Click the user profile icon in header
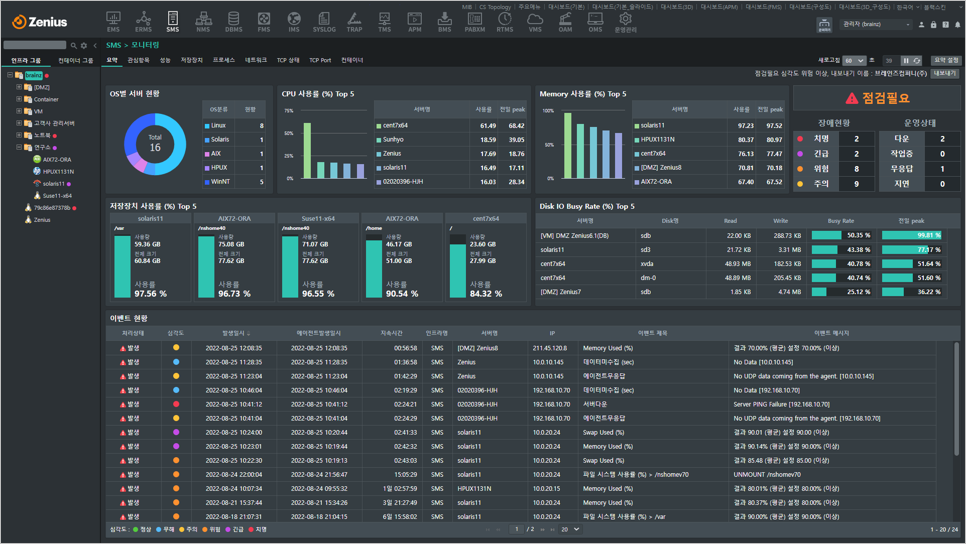The image size is (966, 544). point(922,25)
